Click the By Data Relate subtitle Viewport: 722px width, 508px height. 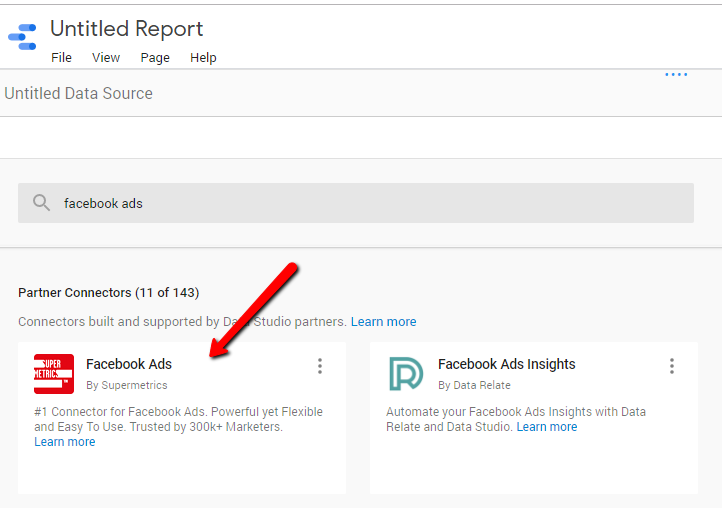coord(474,385)
